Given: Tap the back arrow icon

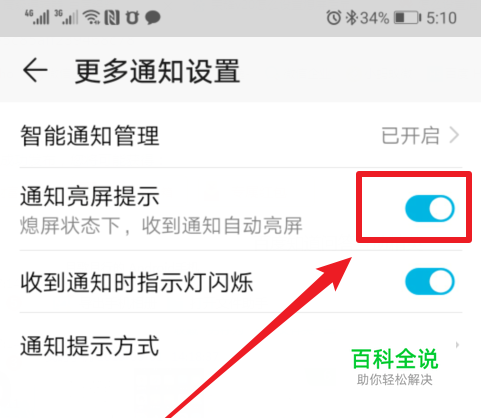Looking at the screenshot, I should coord(35,70).
